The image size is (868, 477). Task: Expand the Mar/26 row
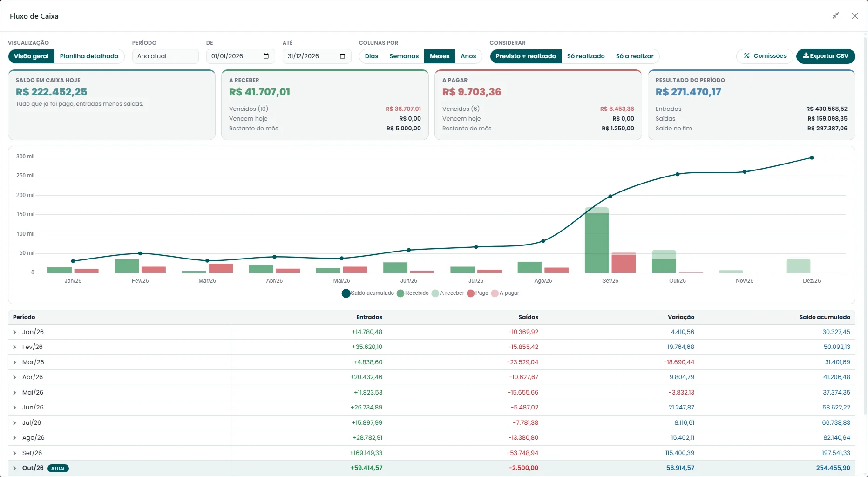14,362
